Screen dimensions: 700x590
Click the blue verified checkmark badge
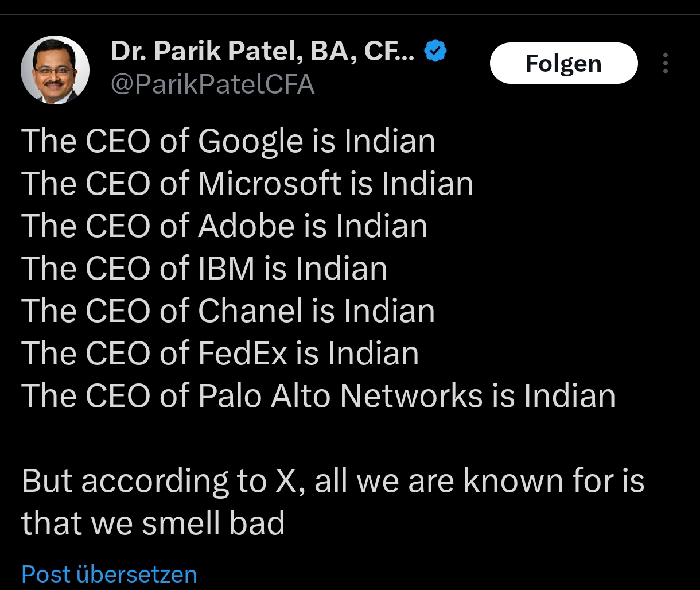click(435, 52)
